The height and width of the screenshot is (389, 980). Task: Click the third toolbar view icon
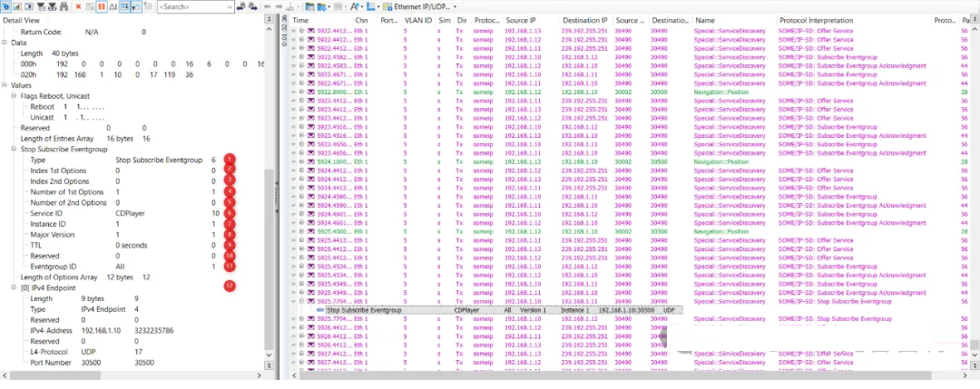(27, 6)
